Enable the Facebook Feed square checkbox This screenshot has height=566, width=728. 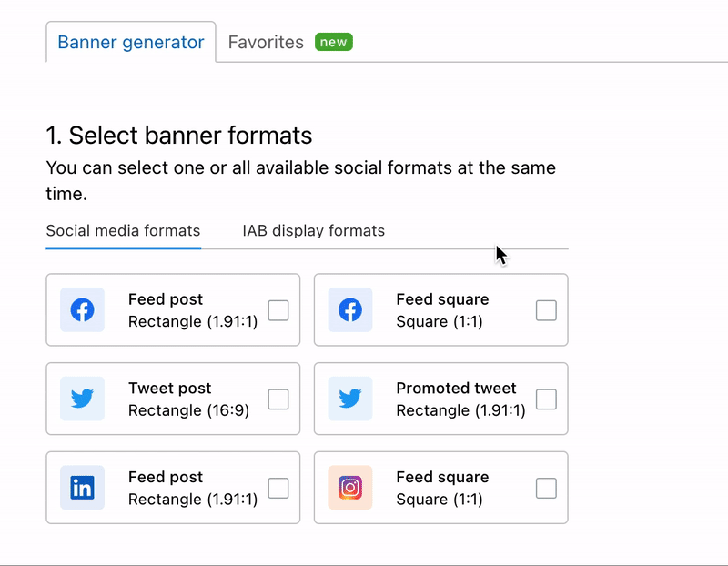546,309
